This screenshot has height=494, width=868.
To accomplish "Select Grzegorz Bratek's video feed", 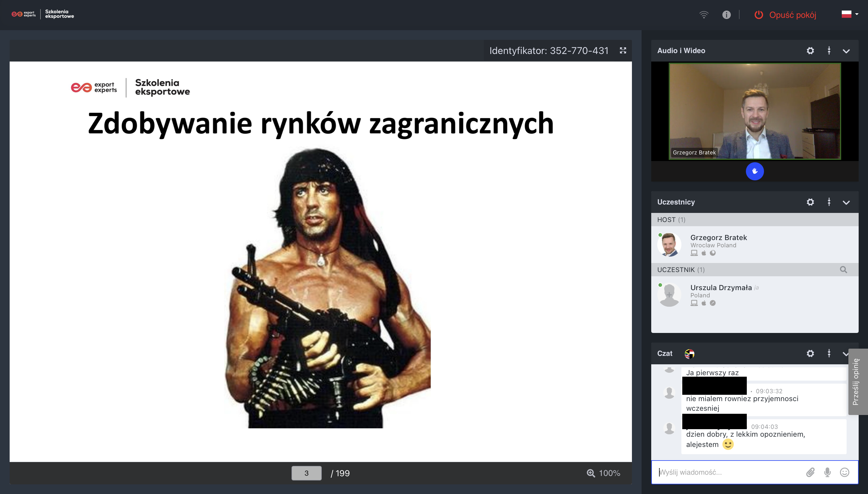I will tap(754, 111).
